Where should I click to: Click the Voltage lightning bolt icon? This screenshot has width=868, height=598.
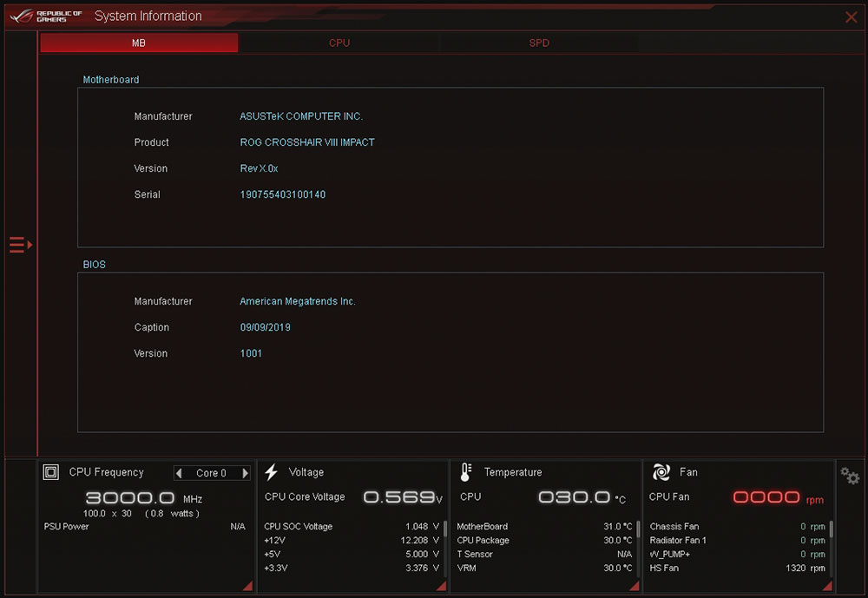(271, 472)
